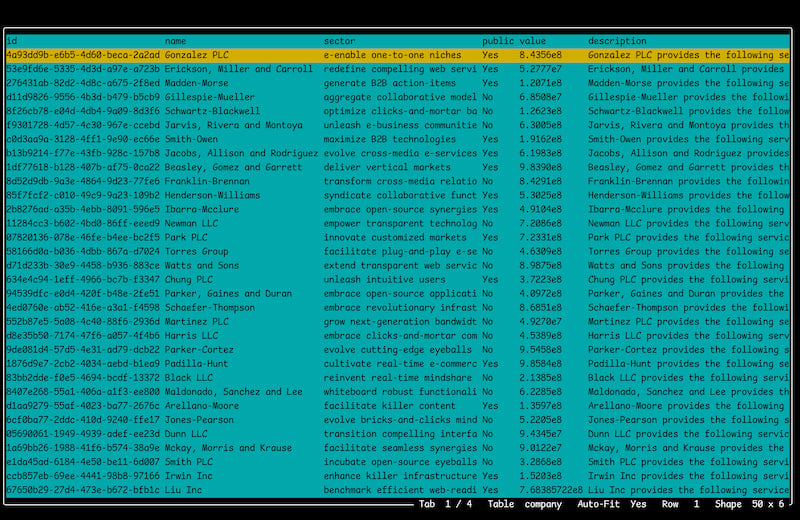Click the Ibarra-Mcclure name cell
Viewport: 800px width, 520px height.
pyautogui.click(x=202, y=209)
